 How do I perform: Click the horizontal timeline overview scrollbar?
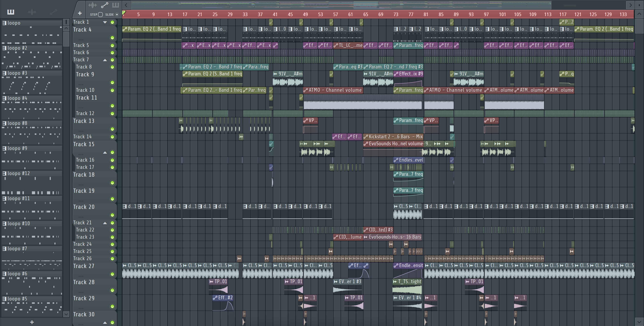click(341, 5)
